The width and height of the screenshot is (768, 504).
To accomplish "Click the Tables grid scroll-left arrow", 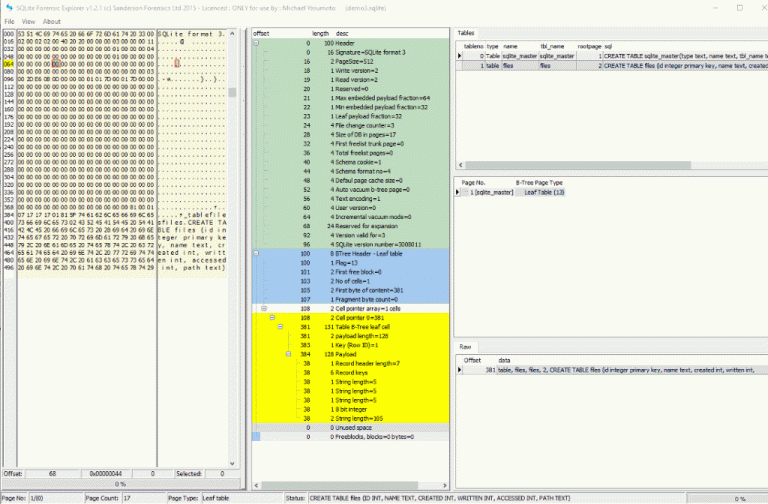I will click(460, 165).
